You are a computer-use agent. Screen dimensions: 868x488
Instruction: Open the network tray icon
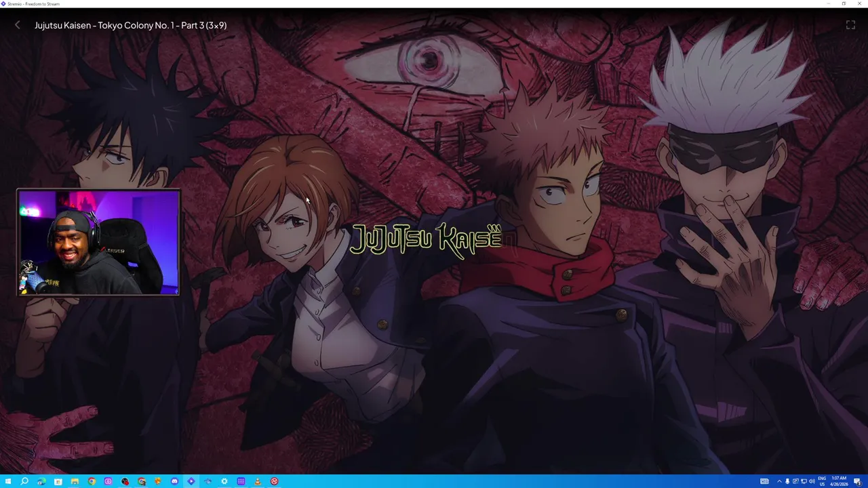click(x=804, y=481)
